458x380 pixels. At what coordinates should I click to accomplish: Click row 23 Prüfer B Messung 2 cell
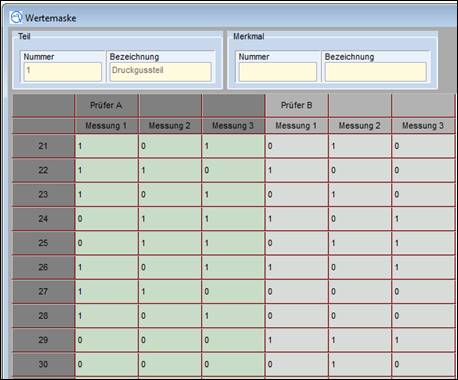click(x=360, y=195)
